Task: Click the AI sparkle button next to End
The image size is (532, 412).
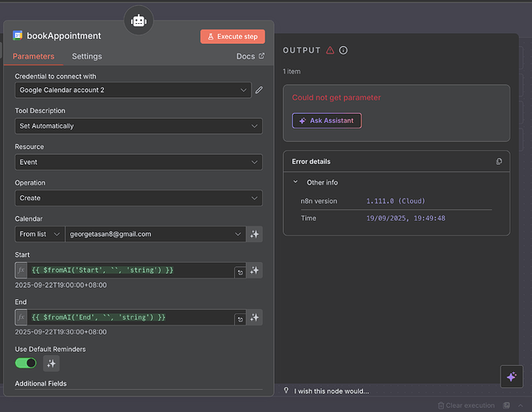Action: click(x=255, y=317)
